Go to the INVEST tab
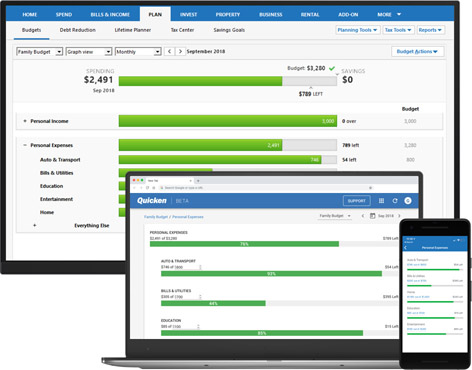 (188, 15)
